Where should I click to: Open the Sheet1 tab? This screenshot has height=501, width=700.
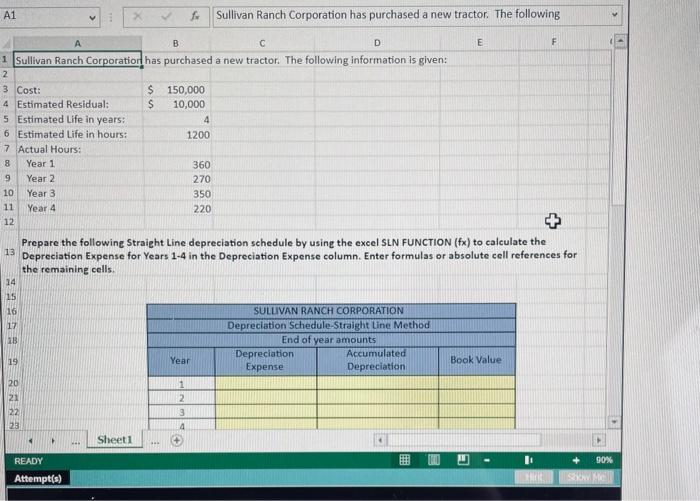115,440
